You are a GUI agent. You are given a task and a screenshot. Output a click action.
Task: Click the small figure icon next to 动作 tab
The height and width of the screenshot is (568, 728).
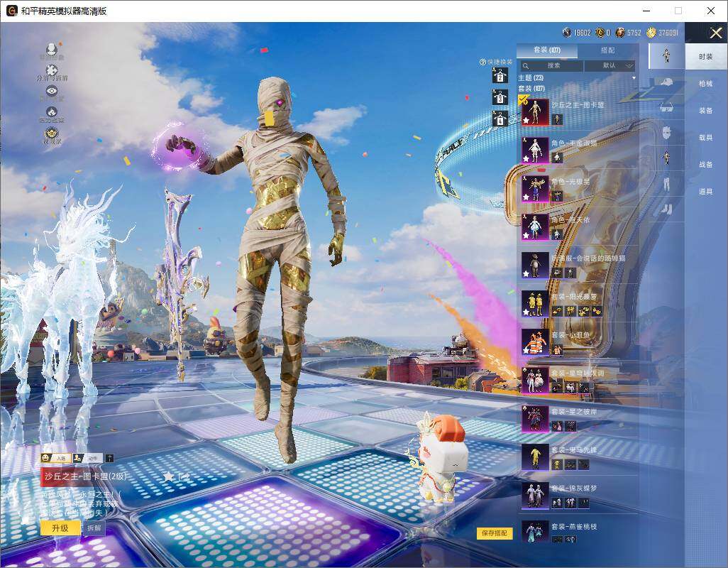pos(109,459)
